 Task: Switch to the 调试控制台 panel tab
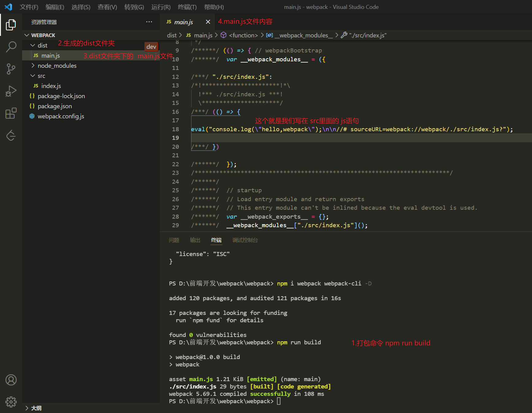tap(245, 240)
